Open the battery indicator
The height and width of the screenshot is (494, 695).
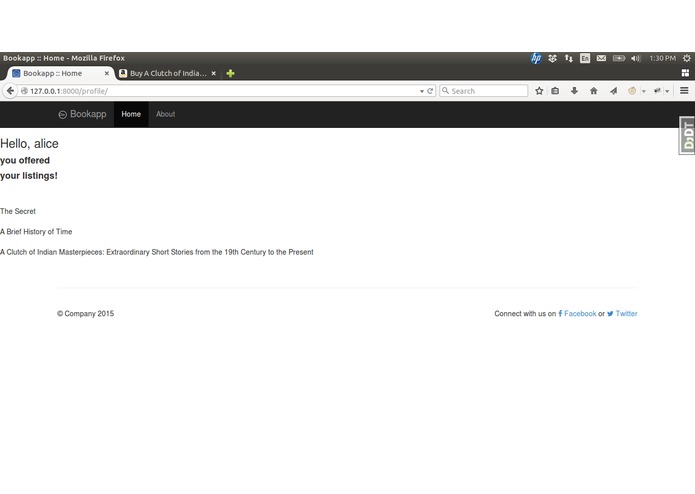619,58
